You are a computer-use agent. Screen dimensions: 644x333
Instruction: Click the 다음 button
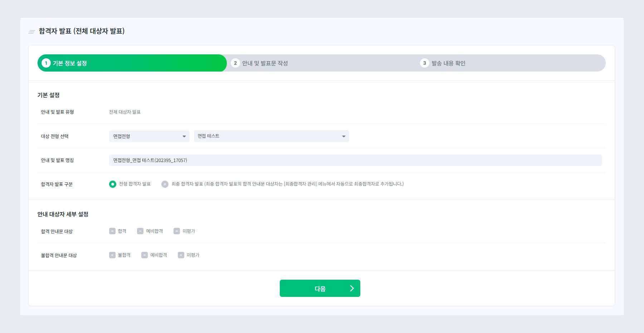click(320, 288)
